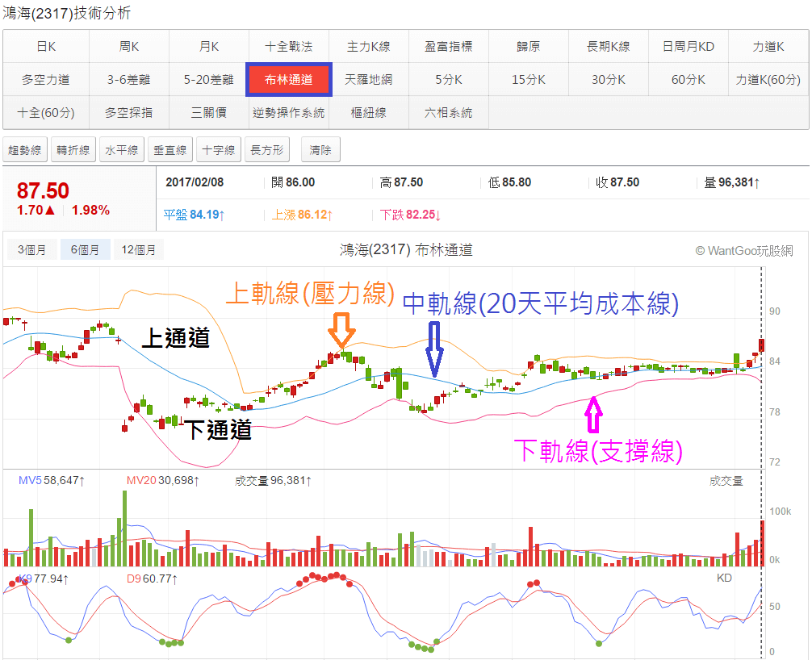Open the 主力K線 indicator tab
812x660 pixels.
pos(368,47)
